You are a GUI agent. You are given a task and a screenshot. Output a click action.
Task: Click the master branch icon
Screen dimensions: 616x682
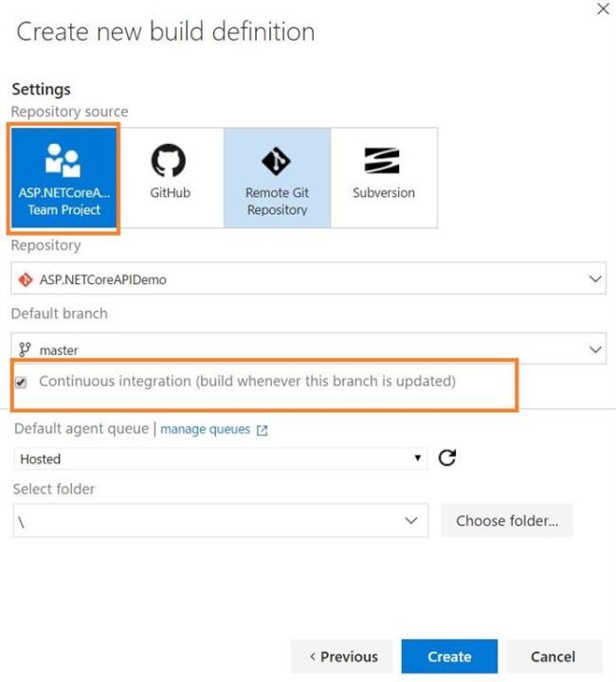pos(25,350)
